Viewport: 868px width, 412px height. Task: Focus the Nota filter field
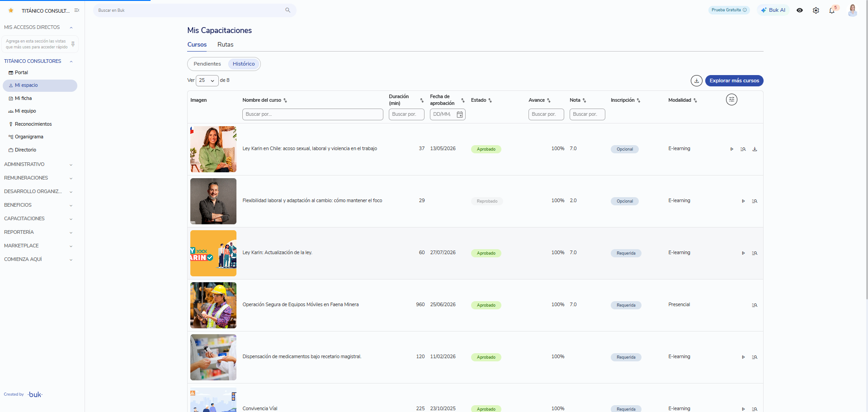tap(587, 114)
